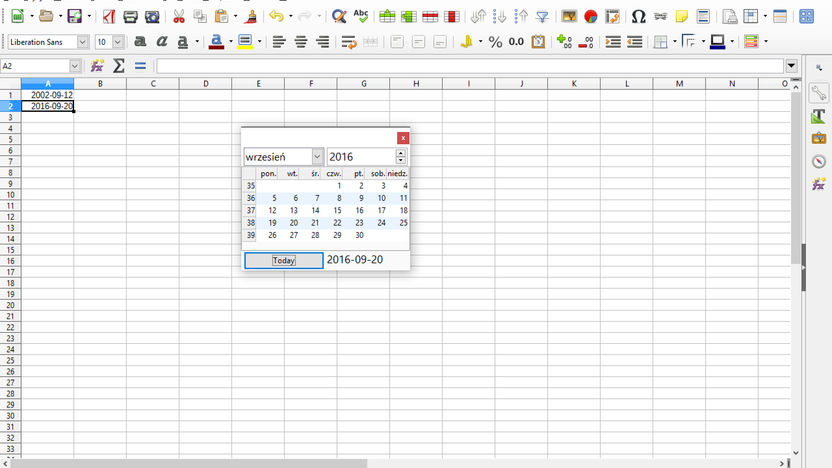The height and width of the screenshot is (468, 832).
Task: Pick day 20 in the calendar
Action: [x=293, y=223]
